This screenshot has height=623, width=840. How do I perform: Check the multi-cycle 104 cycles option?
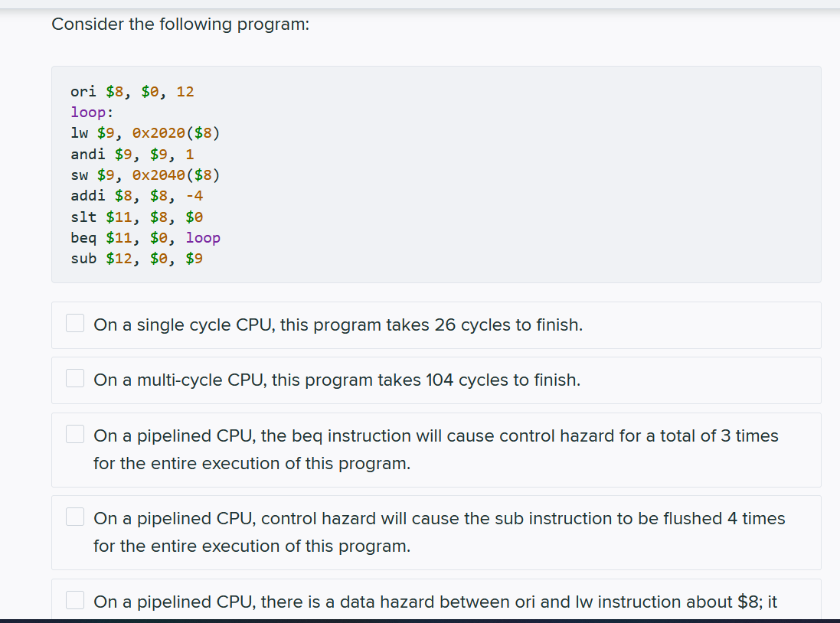pyautogui.click(x=74, y=378)
